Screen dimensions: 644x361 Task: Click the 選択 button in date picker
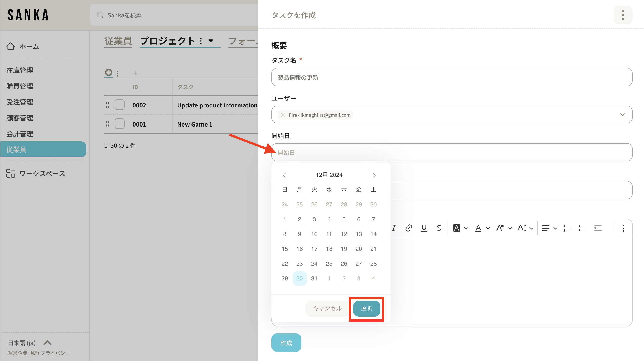point(366,308)
